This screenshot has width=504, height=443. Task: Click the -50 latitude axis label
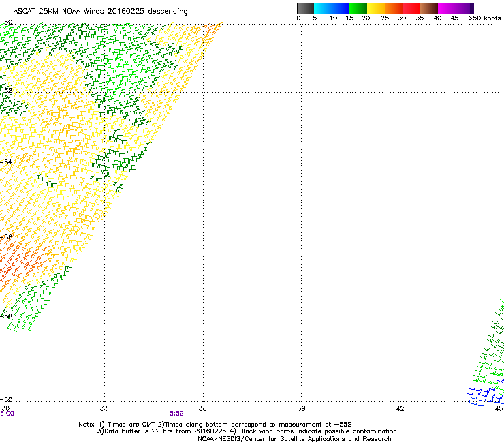click(7, 22)
